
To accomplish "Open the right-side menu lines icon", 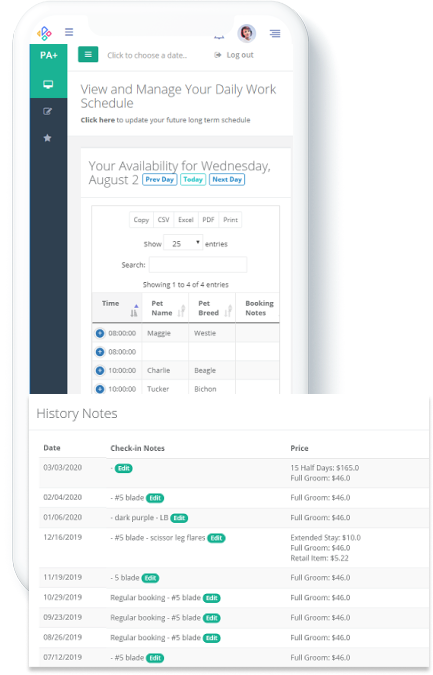I will [x=275, y=33].
